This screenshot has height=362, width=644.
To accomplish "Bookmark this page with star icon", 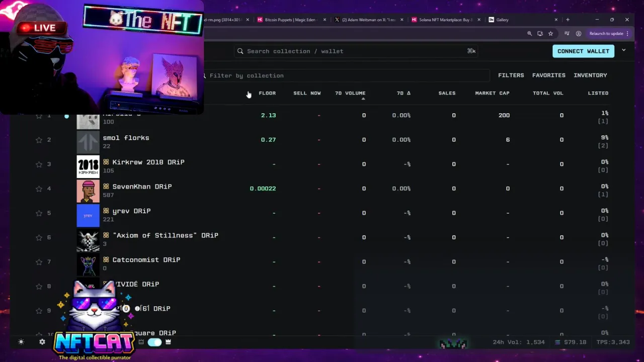I will click(550, 34).
